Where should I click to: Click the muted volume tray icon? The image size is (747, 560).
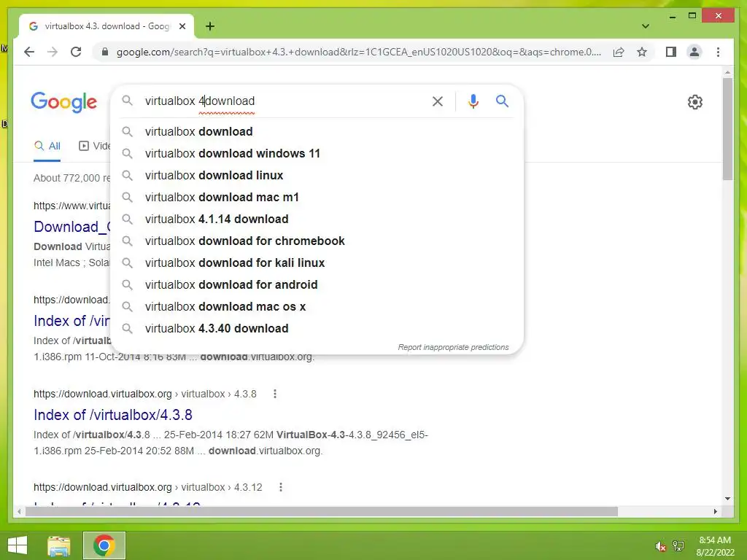659,546
